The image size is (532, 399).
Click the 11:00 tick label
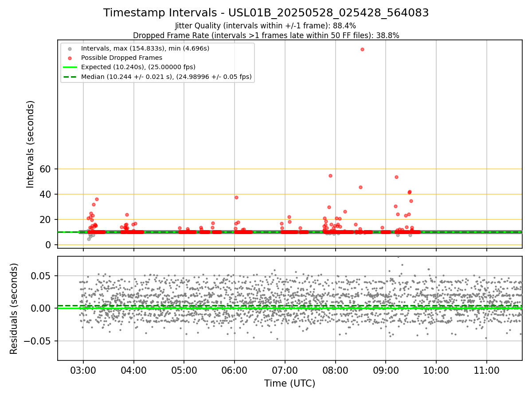(x=487, y=370)
